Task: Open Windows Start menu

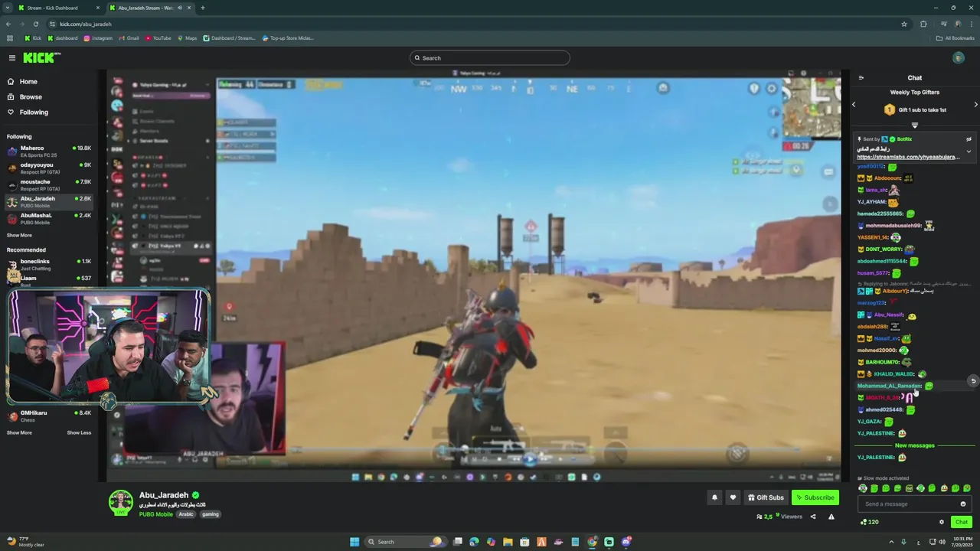Action: pyautogui.click(x=354, y=542)
